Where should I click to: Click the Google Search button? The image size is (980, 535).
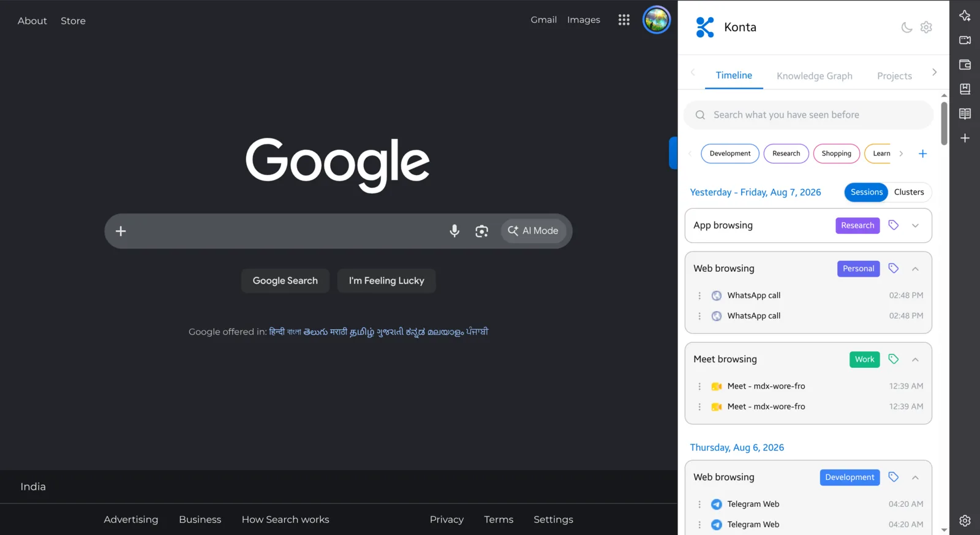pyautogui.click(x=285, y=280)
